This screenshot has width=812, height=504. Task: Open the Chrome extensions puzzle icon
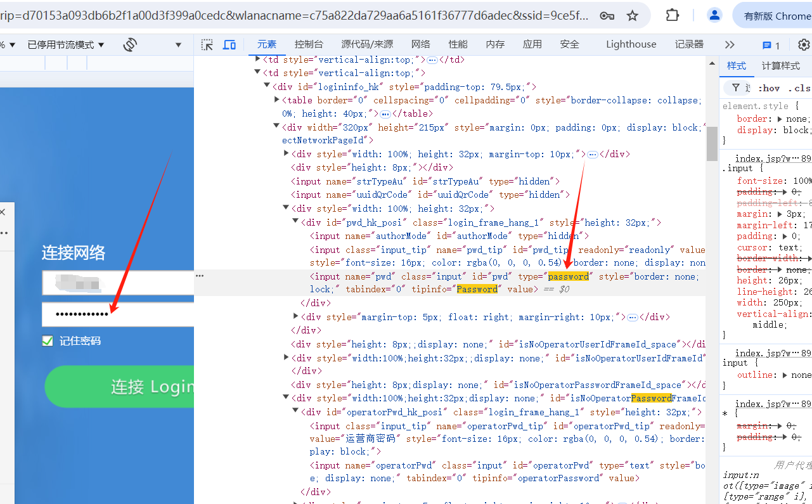673,16
